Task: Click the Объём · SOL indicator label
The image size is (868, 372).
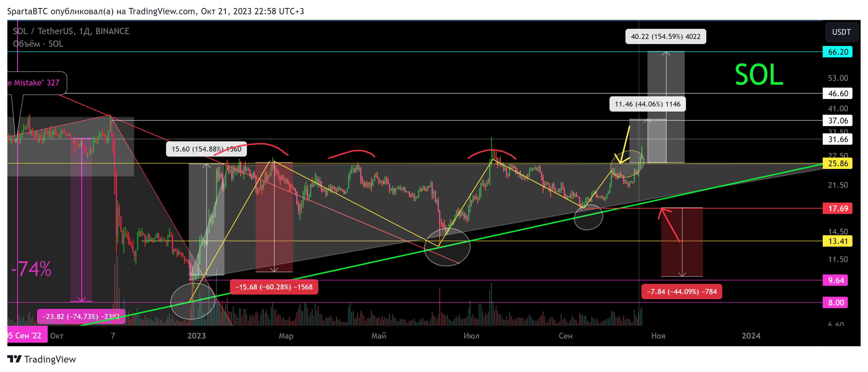Action: (x=38, y=44)
